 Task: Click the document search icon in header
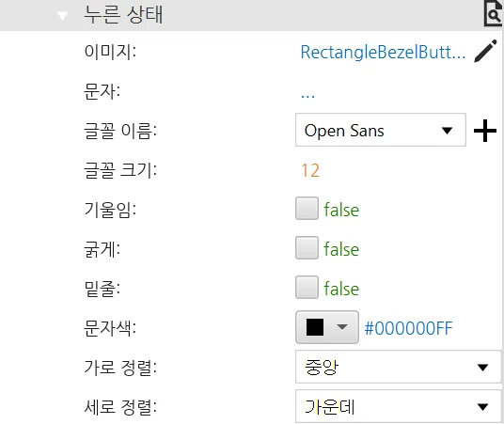[493, 13]
